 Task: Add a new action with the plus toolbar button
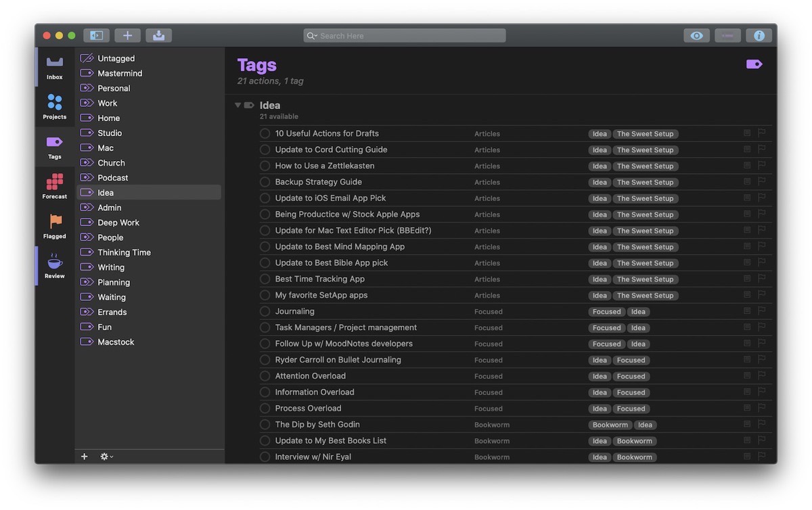[127, 35]
